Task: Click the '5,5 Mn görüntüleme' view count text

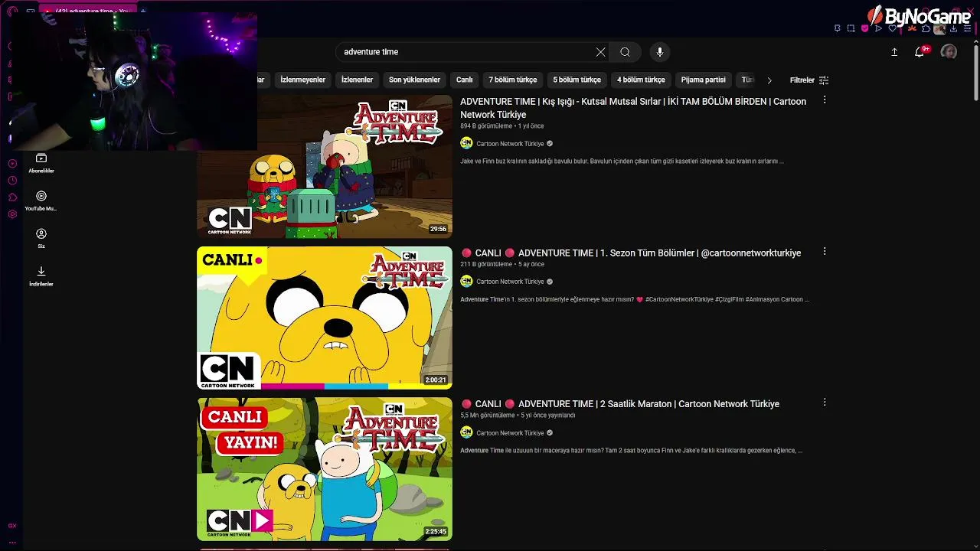Action: tap(488, 416)
